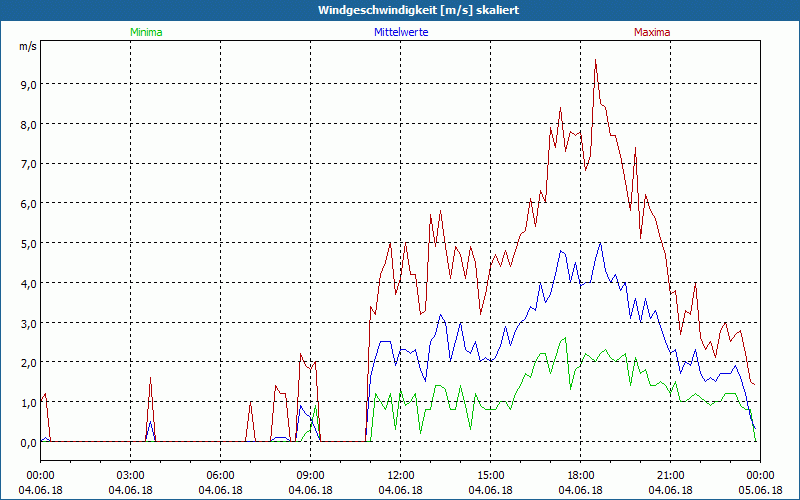Click the 2,0 y-axis value
Screen dimensions: 800x500
coord(28,363)
